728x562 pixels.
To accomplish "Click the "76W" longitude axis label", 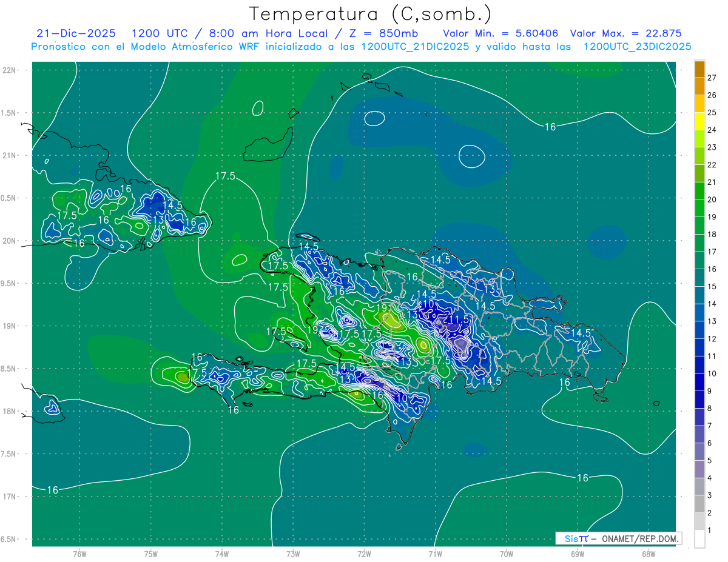I will (x=79, y=554).
